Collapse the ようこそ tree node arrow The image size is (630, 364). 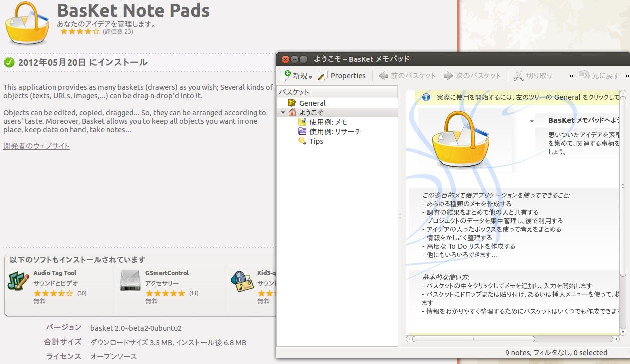pyautogui.click(x=283, y=113)
